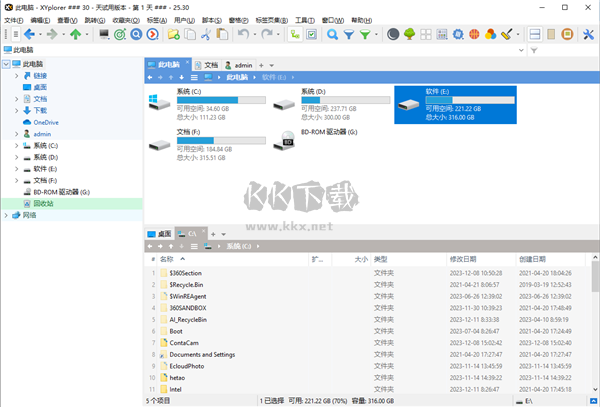Click the Redo arrow icon

[x=267, y=34]
